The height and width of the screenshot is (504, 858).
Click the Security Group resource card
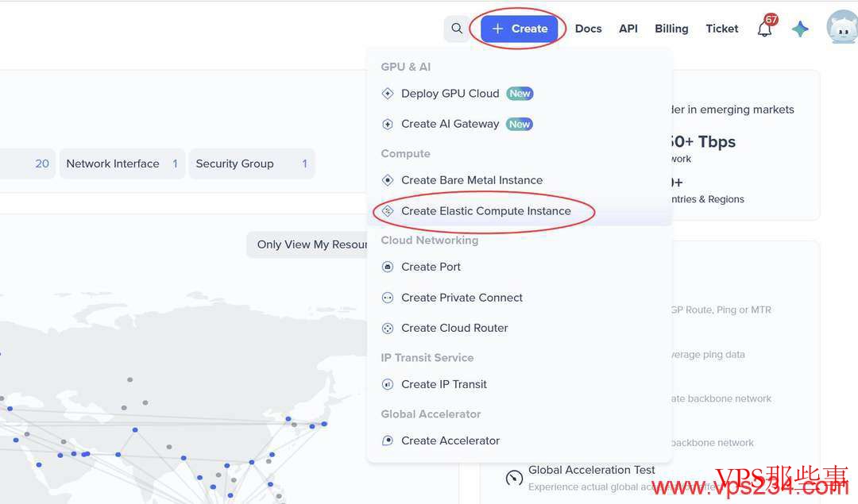point(251,164)
